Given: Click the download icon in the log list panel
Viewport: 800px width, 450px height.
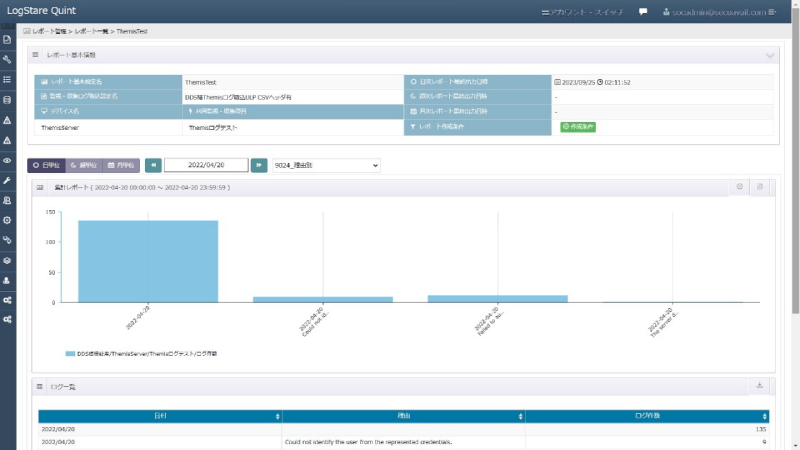Looking at the screenshot, I should pos(759,386).
